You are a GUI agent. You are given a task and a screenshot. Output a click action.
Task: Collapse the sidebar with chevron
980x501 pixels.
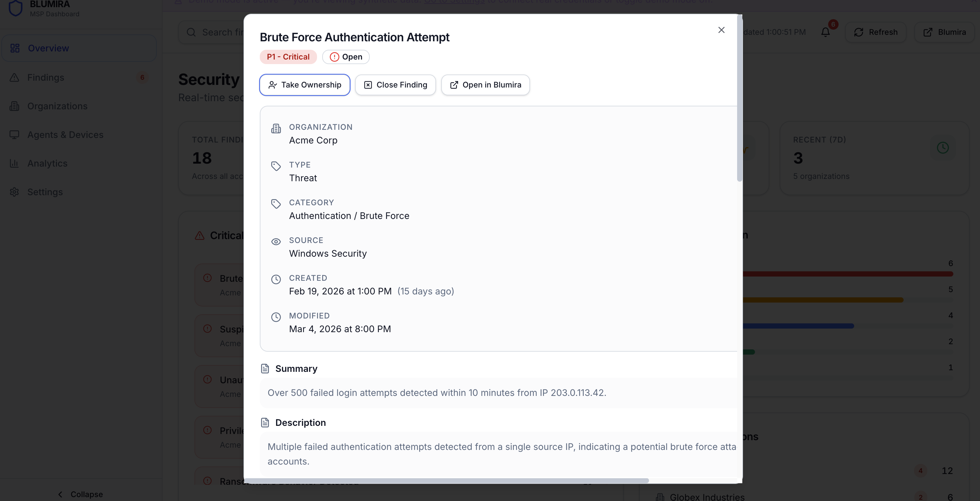(60, 494)
